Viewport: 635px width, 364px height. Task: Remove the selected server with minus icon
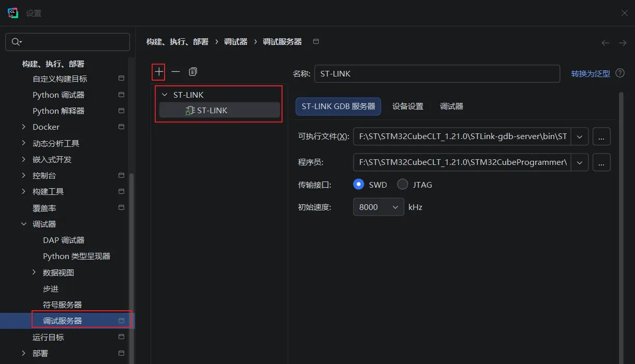coord(176,72)
